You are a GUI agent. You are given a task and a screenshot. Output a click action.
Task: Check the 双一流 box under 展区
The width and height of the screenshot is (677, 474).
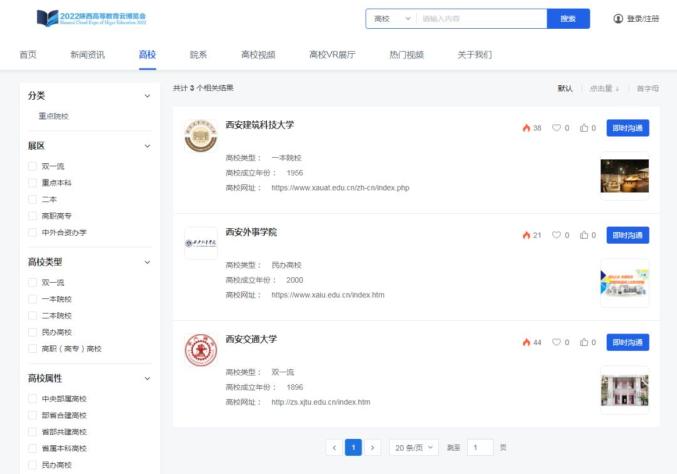[x=32, y=166]
